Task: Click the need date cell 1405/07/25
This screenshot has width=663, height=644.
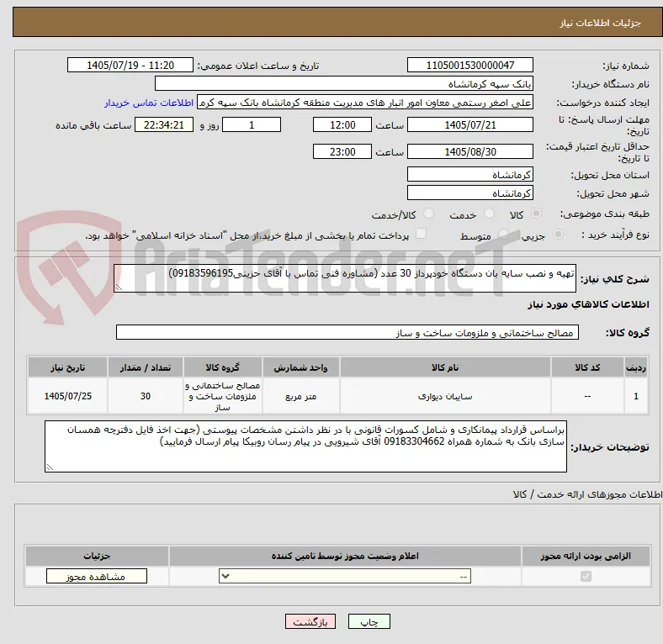Action: [67, 396]
